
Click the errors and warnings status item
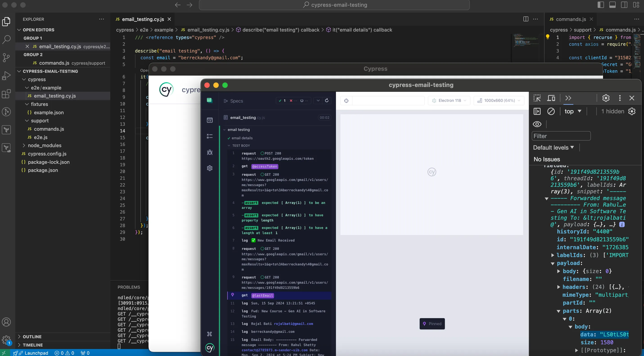coord(64,353)
